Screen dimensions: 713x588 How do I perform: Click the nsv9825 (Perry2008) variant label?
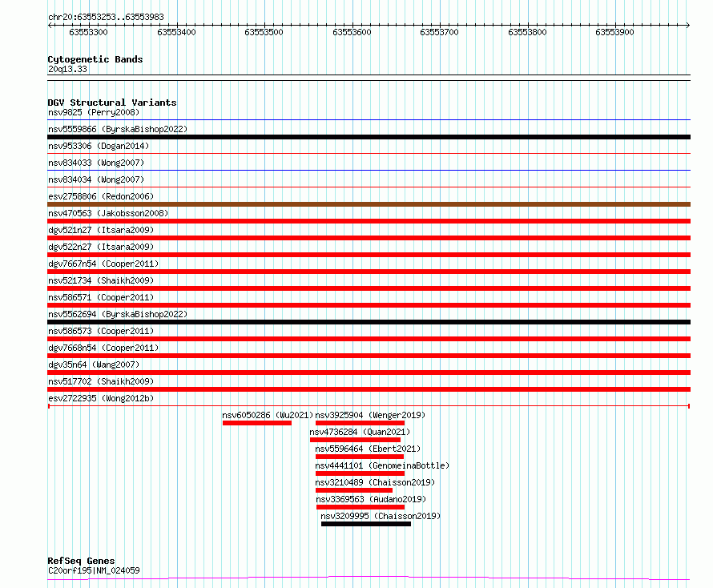[x=94, y=112]
